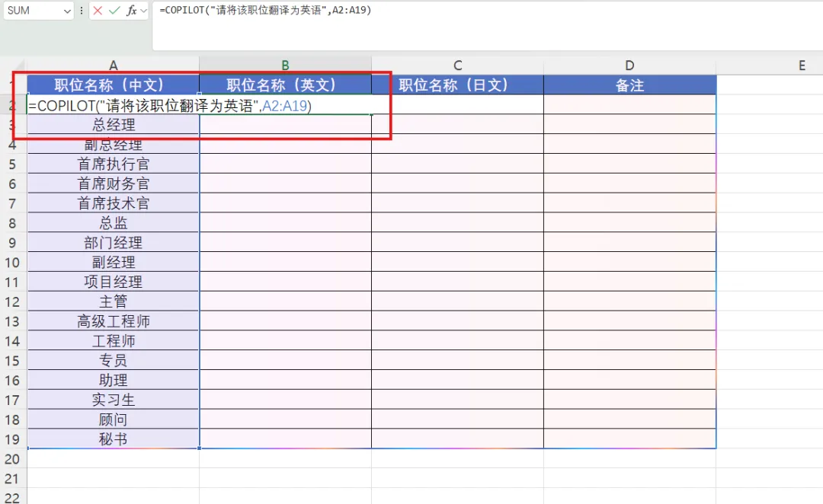Image resolution: width=823 pixels, height=504 pixels.
Task: Click in the formula bar COPILOT text
Action: coord(266,10)
